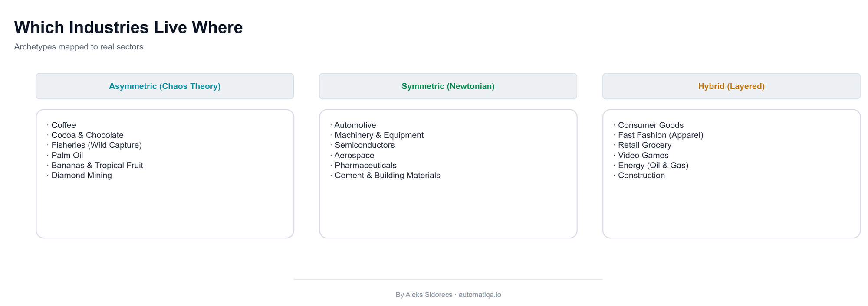This screenshot has height=306, width=868.
Task: Click Cement & Building Materials
Action: click(387, 176)
